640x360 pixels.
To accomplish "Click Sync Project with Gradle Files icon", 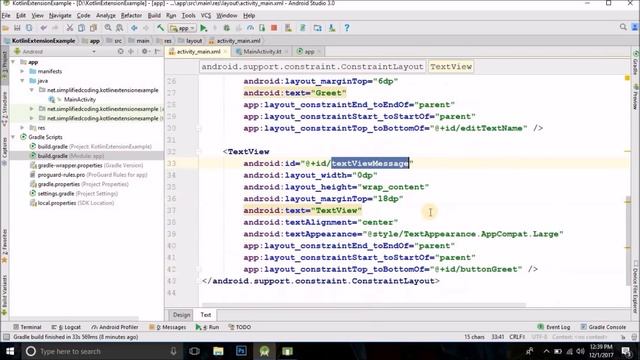I will click(303, 28).
